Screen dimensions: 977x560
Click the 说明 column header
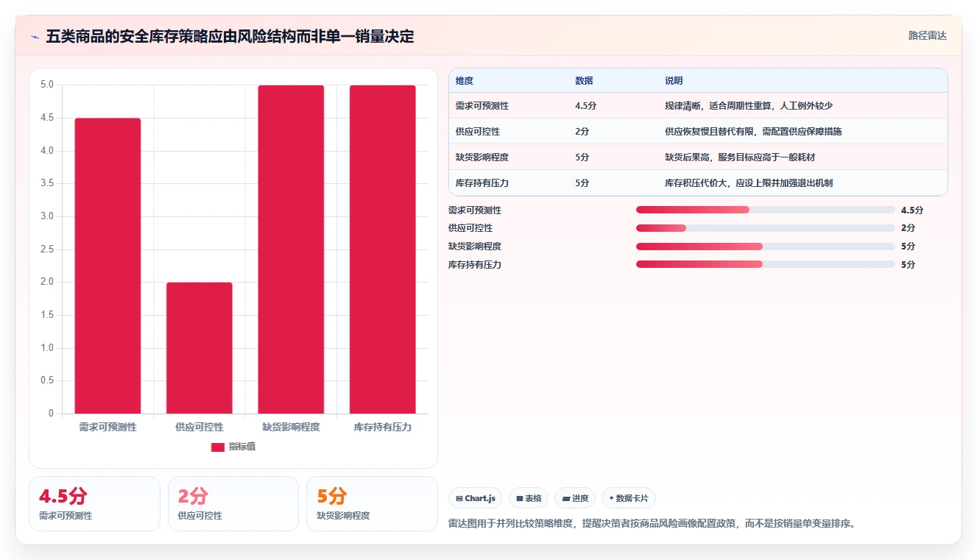click(x=674, y=81)
